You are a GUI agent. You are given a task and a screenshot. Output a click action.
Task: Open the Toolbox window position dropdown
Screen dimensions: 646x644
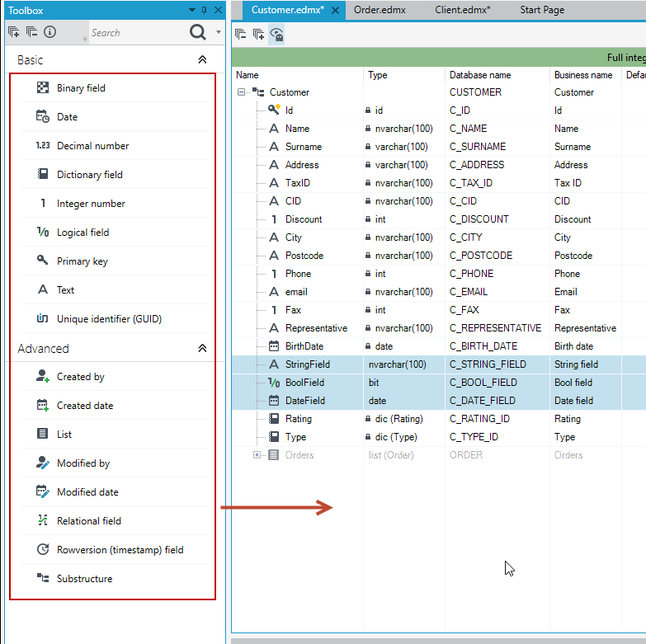[192, 10]
